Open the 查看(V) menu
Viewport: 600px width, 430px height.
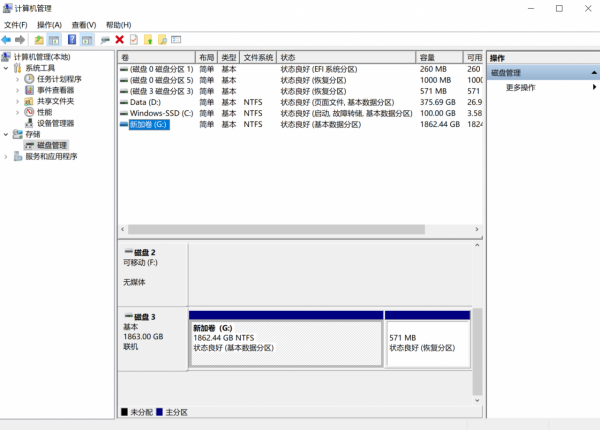84,25
